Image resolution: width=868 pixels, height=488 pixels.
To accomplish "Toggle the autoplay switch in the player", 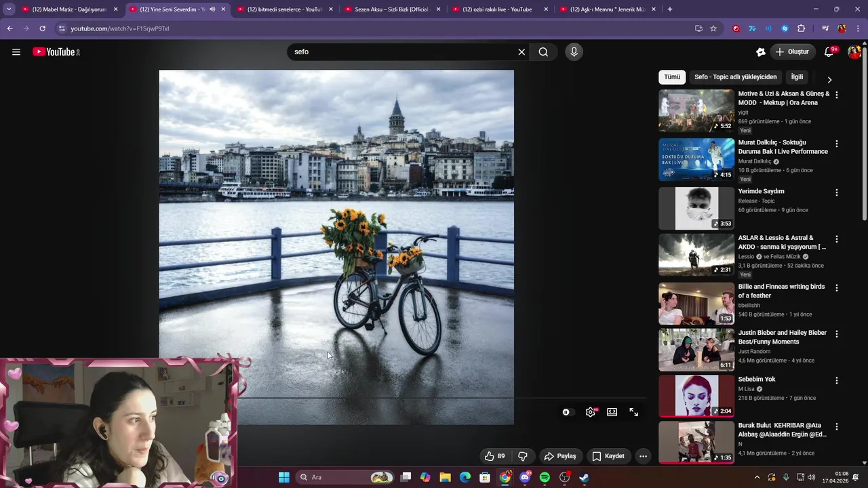I will pos(568,412).
